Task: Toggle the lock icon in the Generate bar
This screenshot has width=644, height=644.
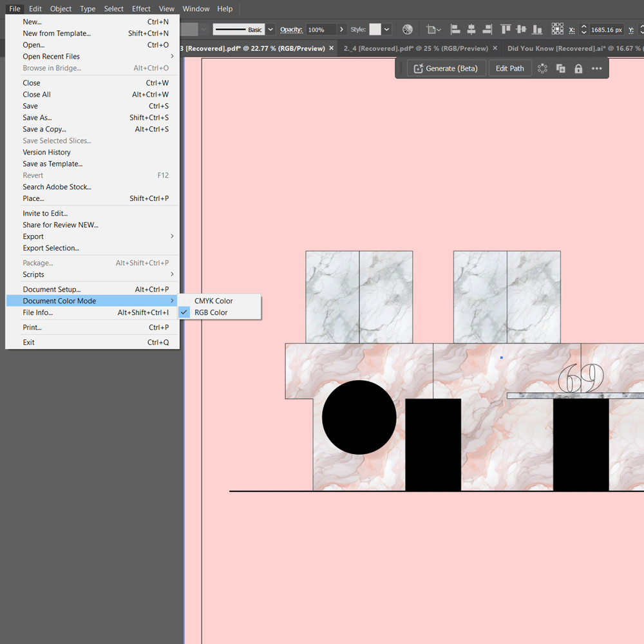Action: [579, 68]
